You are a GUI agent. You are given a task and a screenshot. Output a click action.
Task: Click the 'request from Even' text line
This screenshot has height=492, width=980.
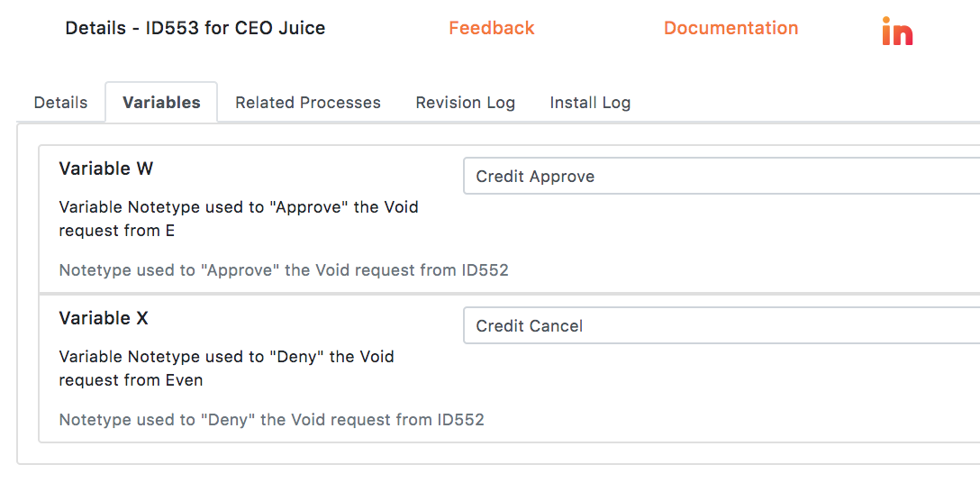coord(131,380)
